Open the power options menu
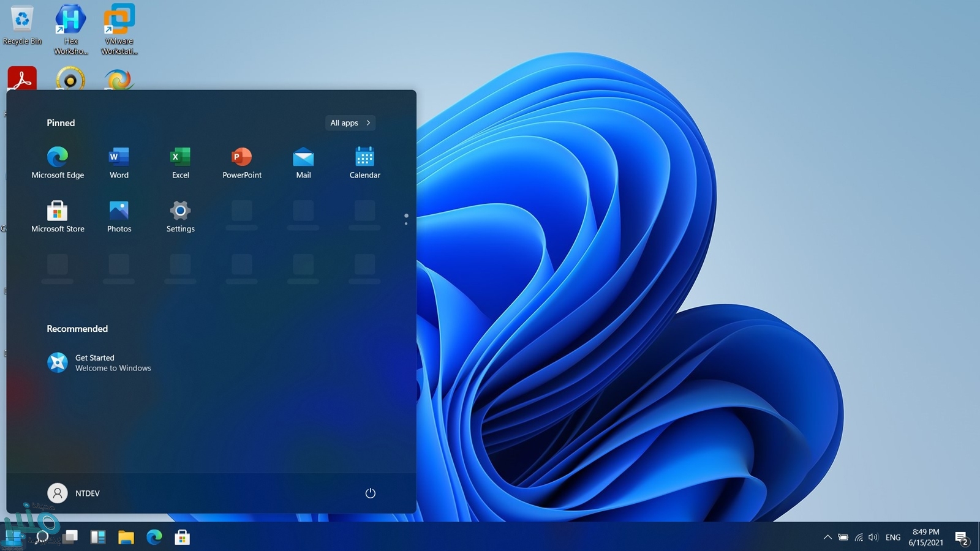Screen dimensions: 980x551 tap(370, 493)
